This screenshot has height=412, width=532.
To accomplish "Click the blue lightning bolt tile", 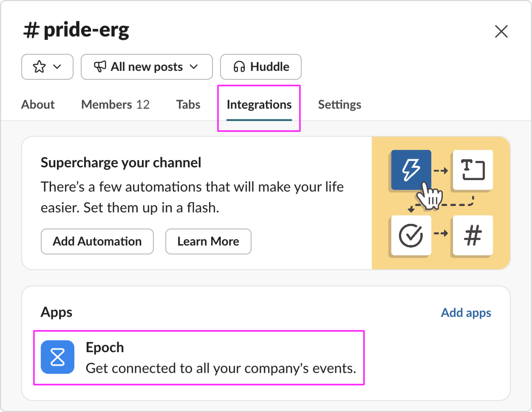I will pos(411,170).
